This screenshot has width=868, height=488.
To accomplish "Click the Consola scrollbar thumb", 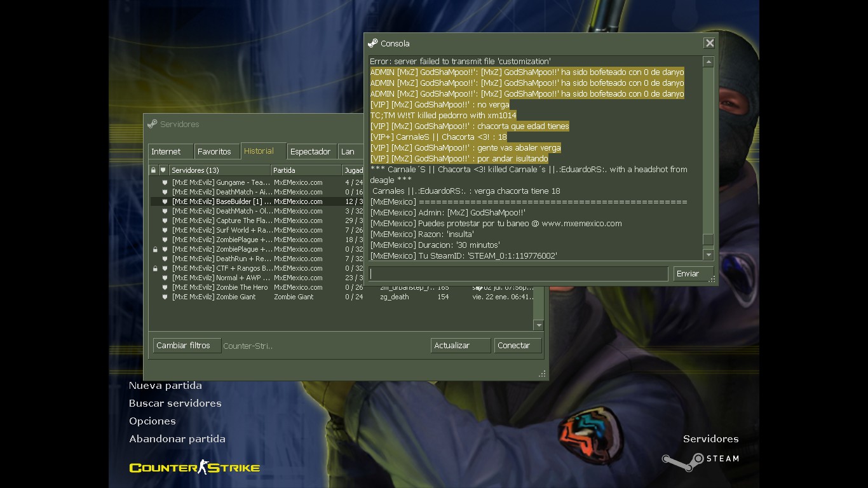I will [708, 240].
